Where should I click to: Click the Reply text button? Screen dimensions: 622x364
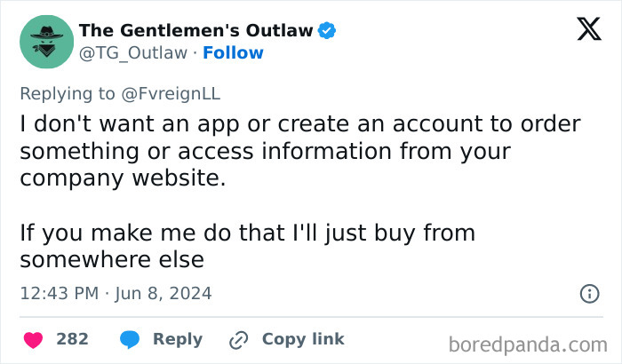pyautogui.click(x=178, y=339)
